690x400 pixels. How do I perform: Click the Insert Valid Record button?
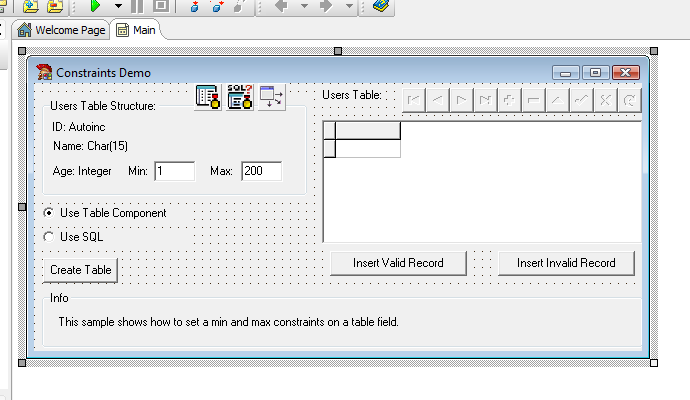(x=399, y=263)
